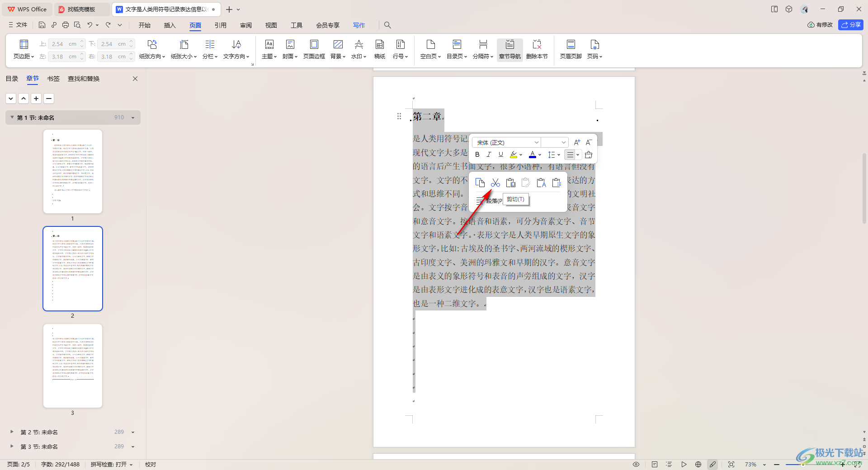Switch to page view in status bar
The width and height of the screenshot is (868, 470).
click(x=655, y=464)
